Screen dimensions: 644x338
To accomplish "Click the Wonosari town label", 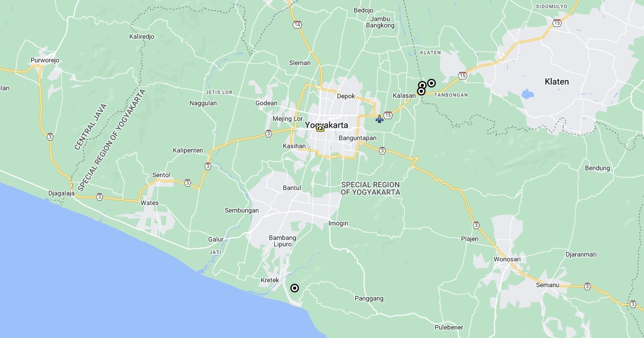I will click(x=507, y=259).
